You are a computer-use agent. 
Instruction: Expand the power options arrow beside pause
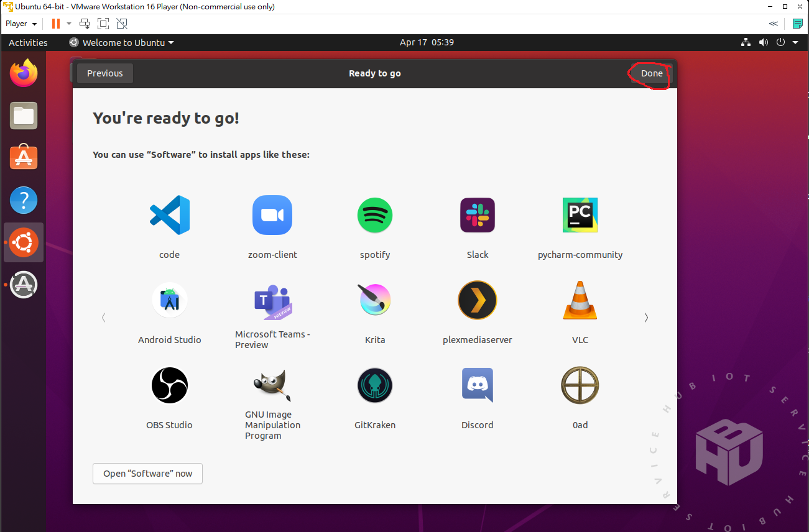(68, 24)
